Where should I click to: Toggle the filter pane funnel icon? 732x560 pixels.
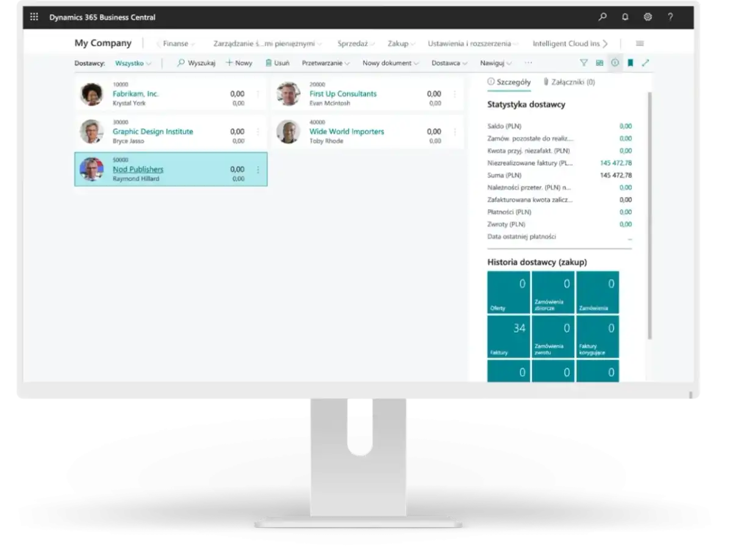click(584, 63)
